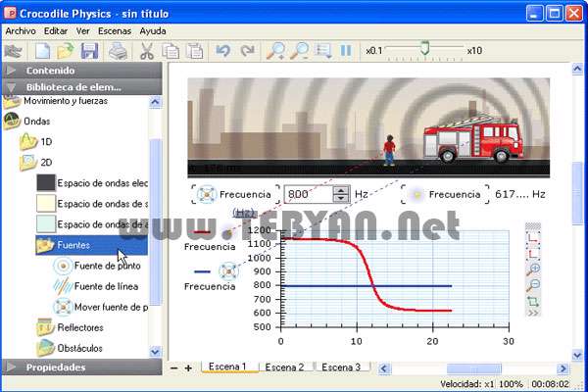Pause the simulation
This screenshot has width=588, height=392.
click(x=346, y=51)
